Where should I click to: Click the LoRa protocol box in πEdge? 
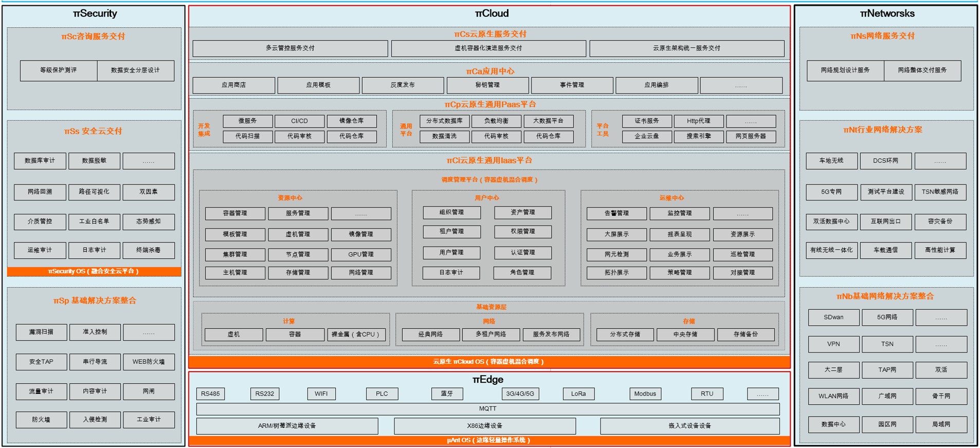(578, 394)
